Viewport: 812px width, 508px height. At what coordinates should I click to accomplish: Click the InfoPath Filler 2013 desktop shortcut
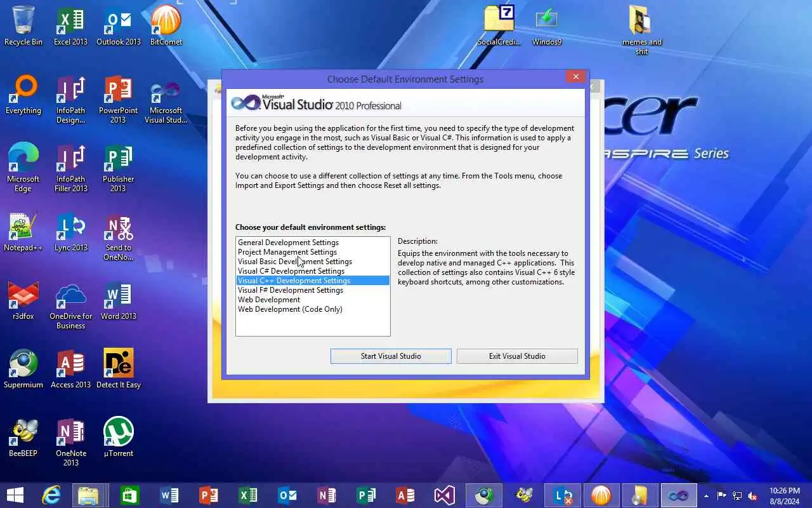(x=71, y=168)
